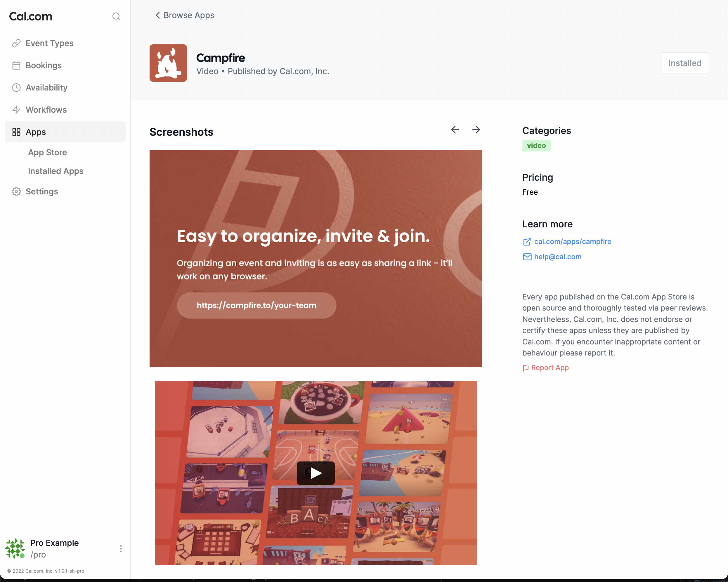Click the Workflows lightning bolt icon

tap(16, 110)
